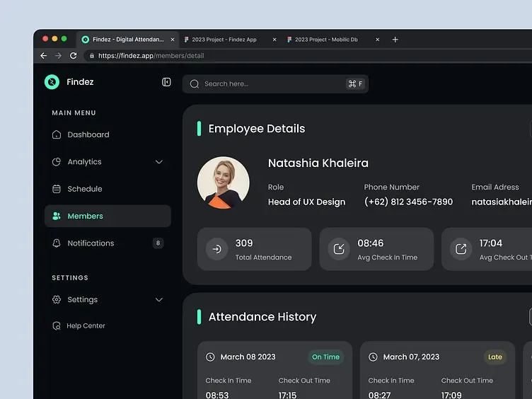Viewport: 532px width, 399px height.
Task: Click the MAIN MENU section label
Action: pyautogui.click(x=74, y=112)
